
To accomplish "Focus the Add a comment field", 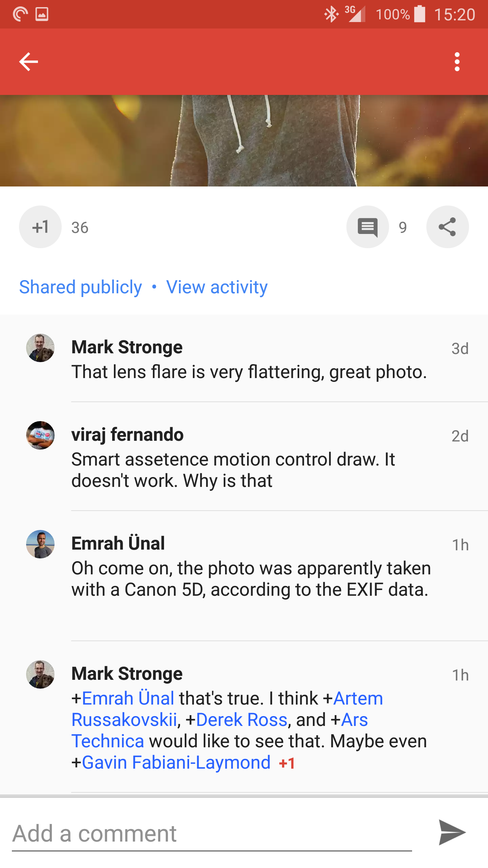I will click(x=212, y=833).
